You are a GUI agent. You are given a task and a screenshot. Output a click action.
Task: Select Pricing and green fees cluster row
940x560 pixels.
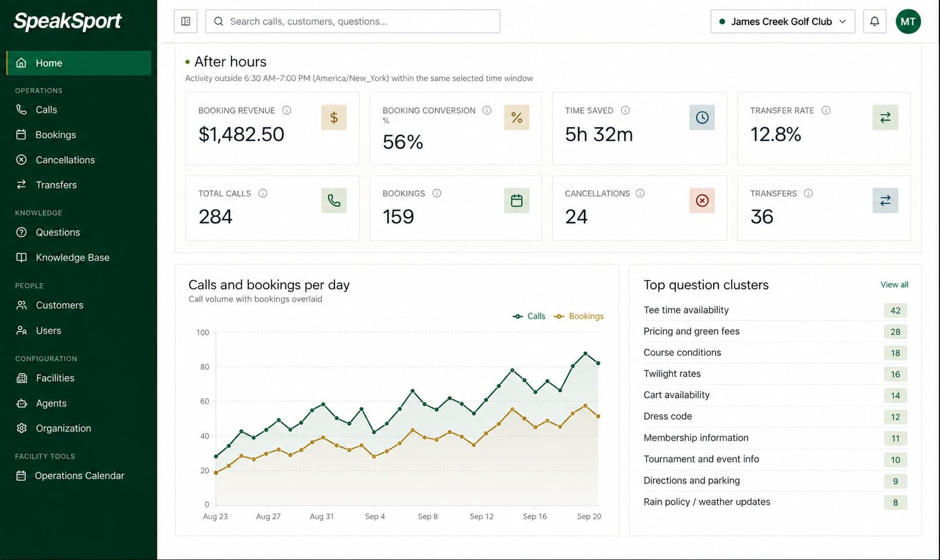pyautogui.click(x=776, y=331)
